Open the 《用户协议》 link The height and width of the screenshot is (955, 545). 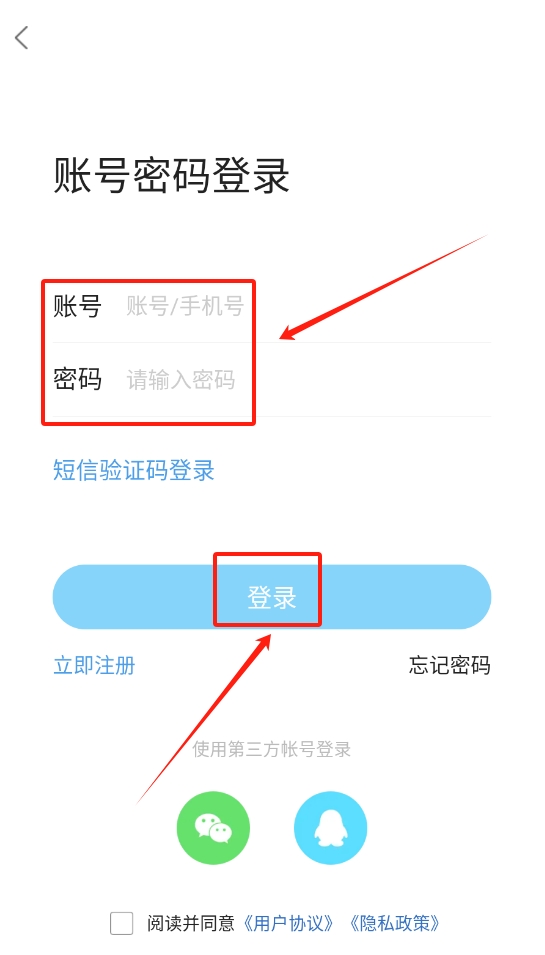[x=289, y=923]
